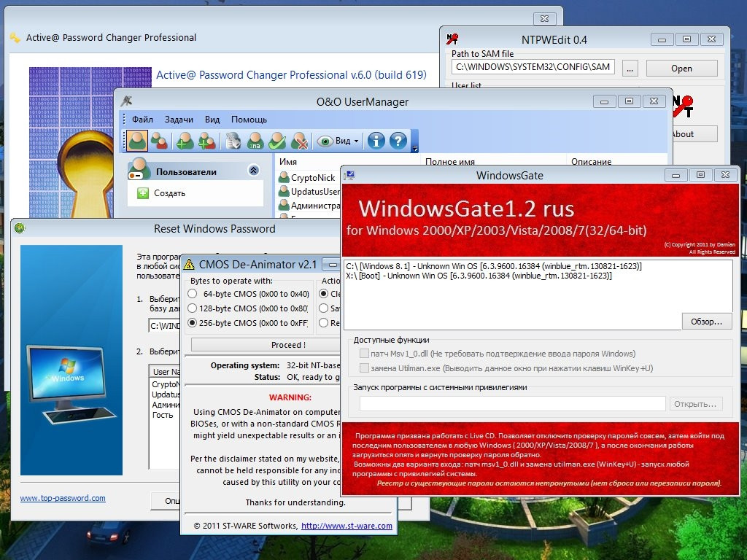Select the Администратор user icon in O&O list

[x=284, y=205]
